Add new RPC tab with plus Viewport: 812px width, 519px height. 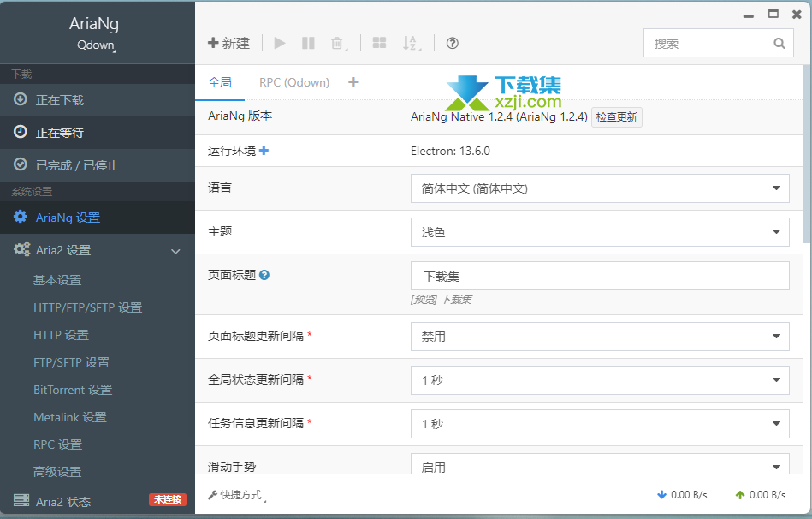(x=353, y=82)
